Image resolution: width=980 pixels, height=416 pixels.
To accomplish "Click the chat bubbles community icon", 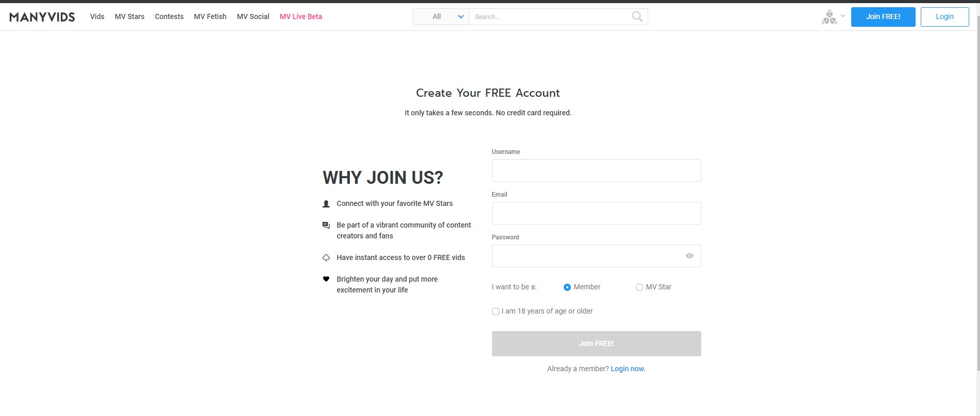I will [x=326, y=226].
